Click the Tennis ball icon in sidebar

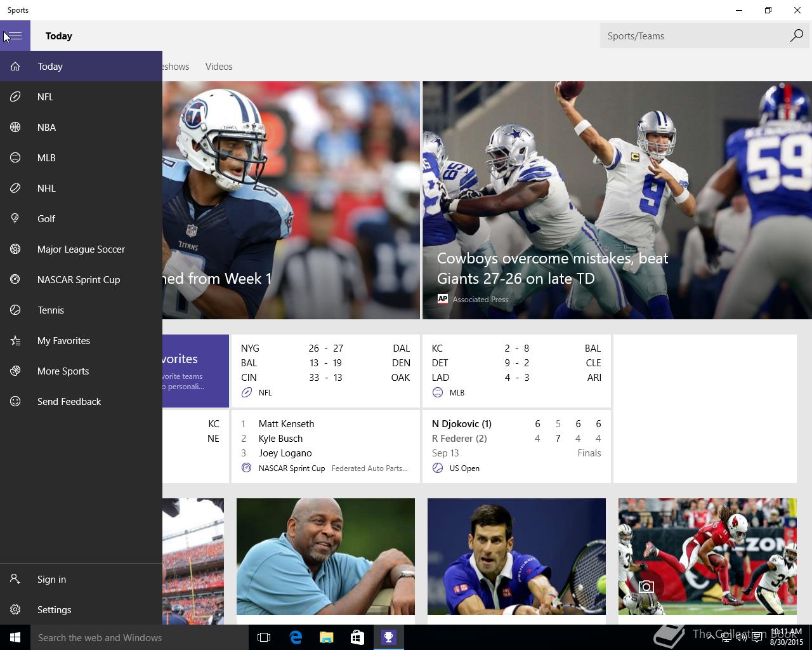[15, 310]
